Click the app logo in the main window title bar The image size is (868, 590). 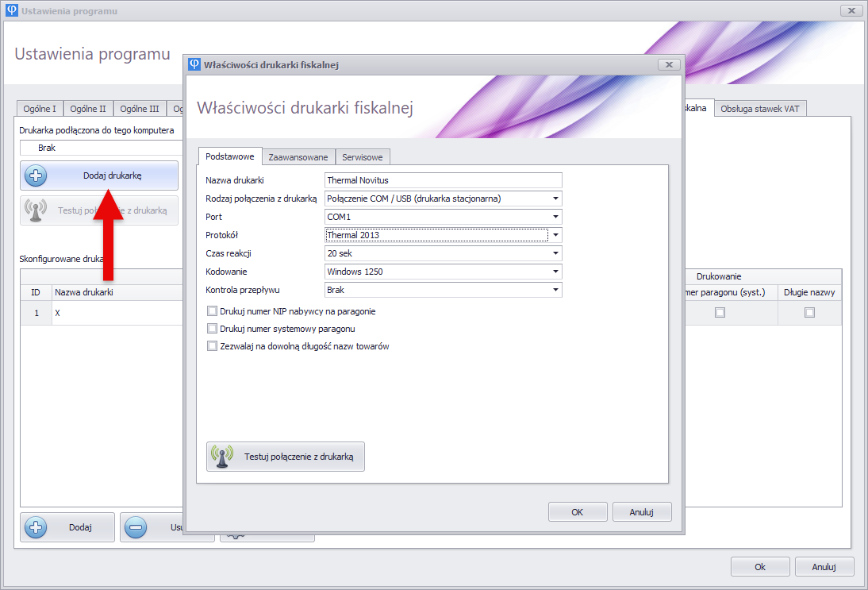tap(11, 10)
